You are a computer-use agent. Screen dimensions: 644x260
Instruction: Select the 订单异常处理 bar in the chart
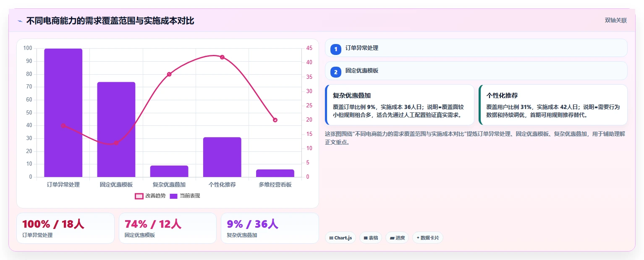point(63,113)
